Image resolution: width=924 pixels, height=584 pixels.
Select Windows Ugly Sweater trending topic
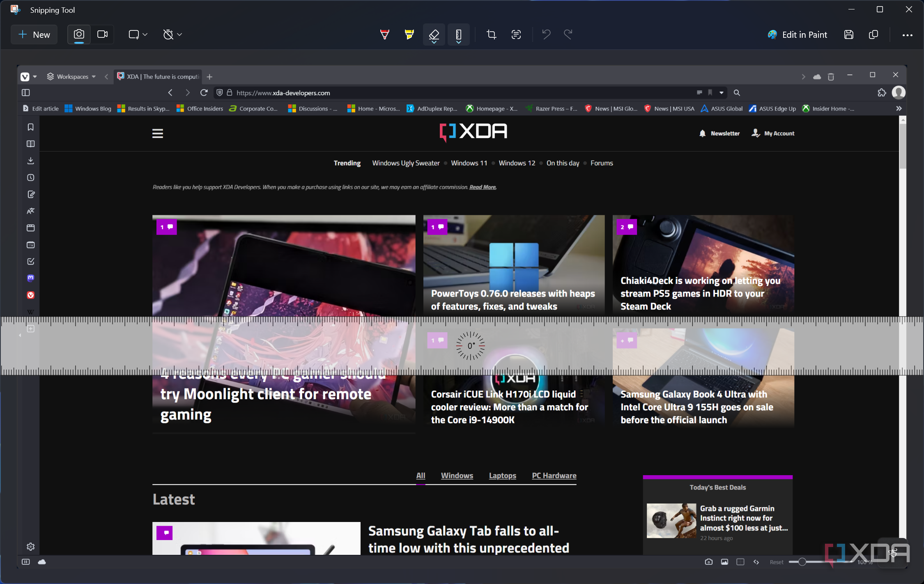(x=406, y=163)
